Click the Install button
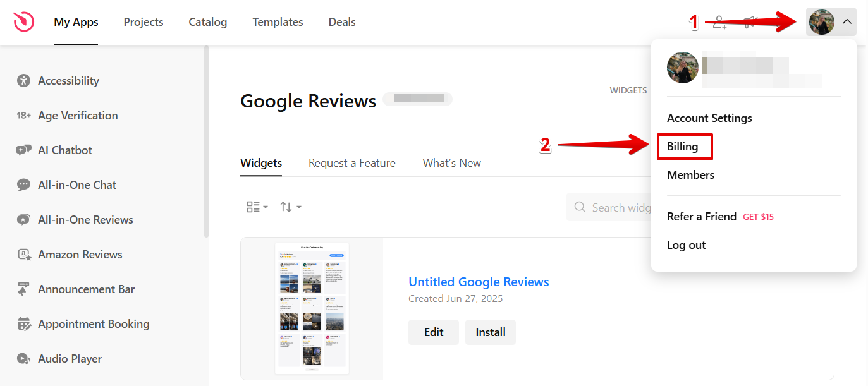Image resolution: width=868 pixels, height=386 pixels. click(x=491, y=332)
